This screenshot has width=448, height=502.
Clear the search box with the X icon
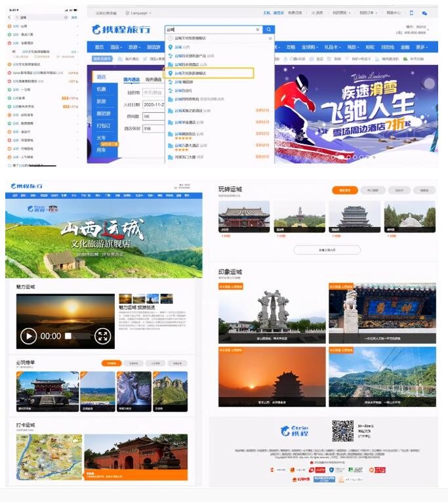point(258,30)
